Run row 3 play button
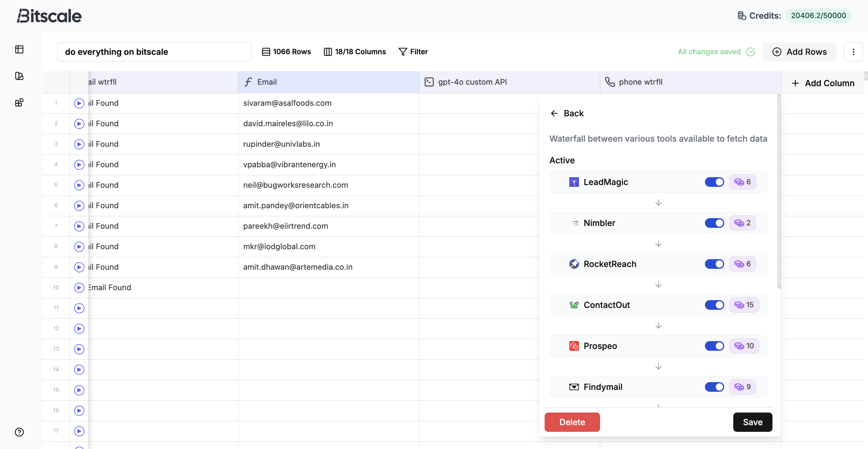This screenshot has width=868, height=449. click(x=79, y=144)
